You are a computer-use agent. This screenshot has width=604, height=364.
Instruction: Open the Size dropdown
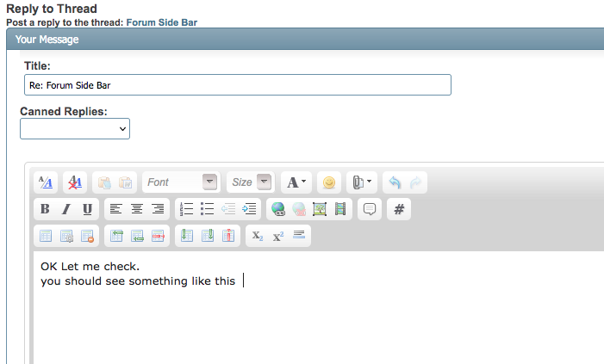(x=250, y=182)
